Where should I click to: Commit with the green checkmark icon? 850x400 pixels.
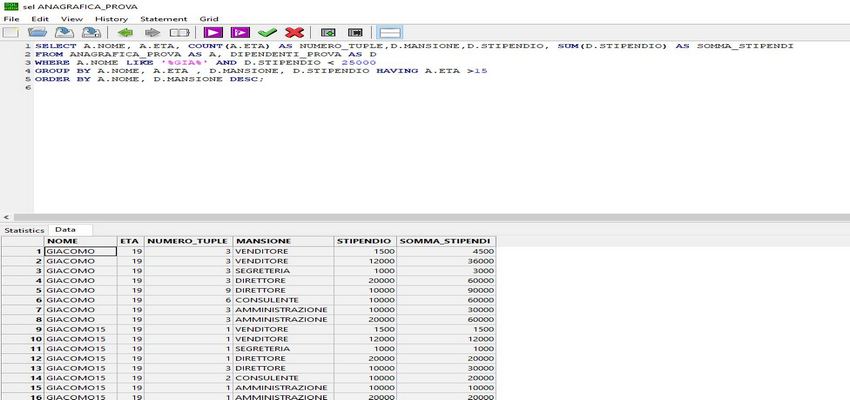[267, 33]
